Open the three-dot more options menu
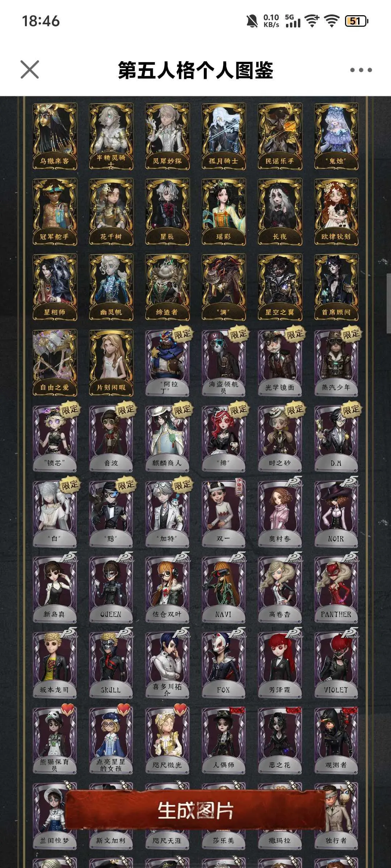The image size is (391, 868). tap(361, 70)
